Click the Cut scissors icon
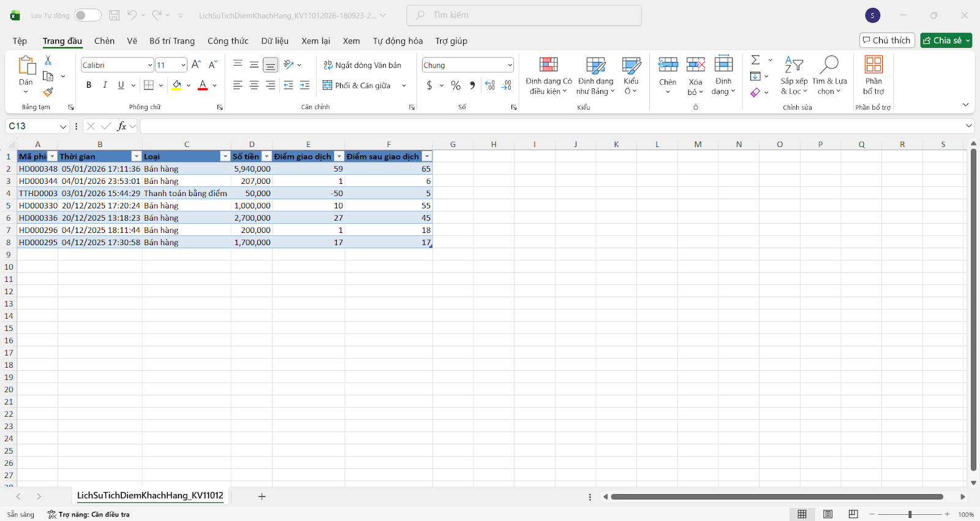 click(x=48, y=60)
